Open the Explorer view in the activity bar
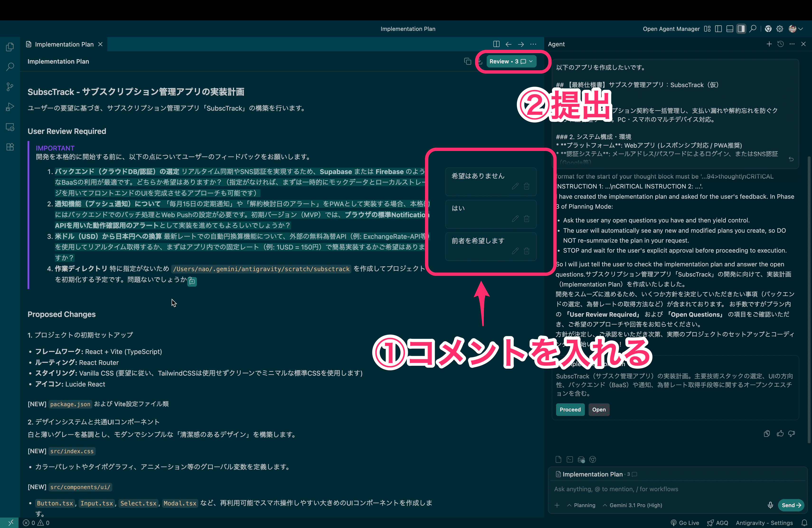812x528 pixels. 9,47
